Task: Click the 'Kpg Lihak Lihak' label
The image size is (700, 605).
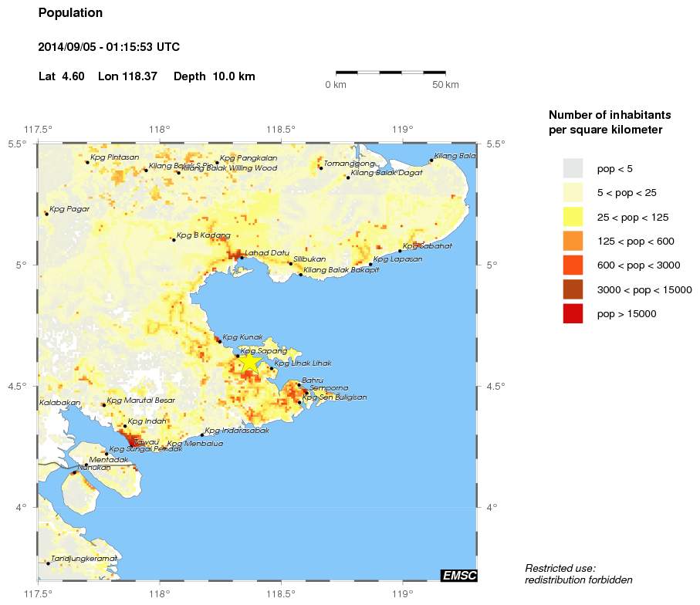Action: tap(303, 363)
